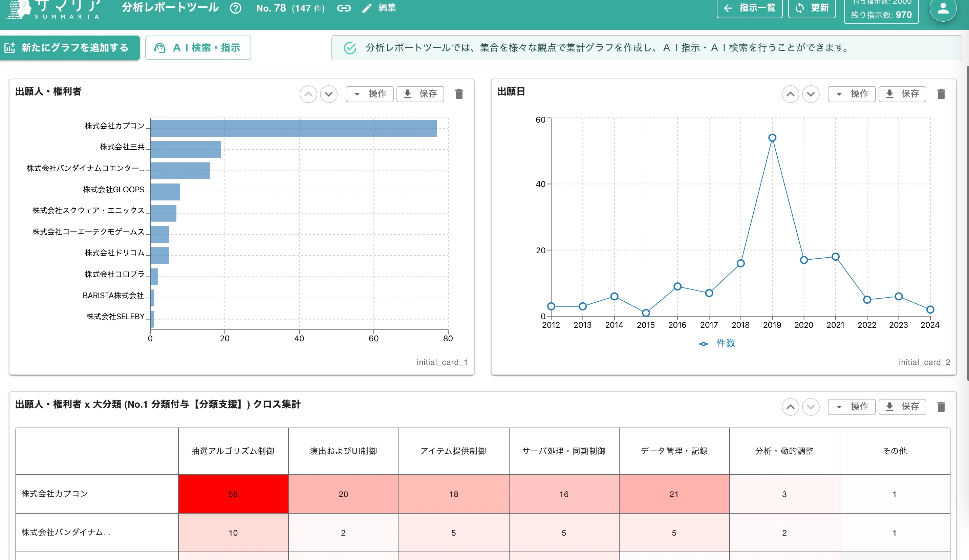Save the クロス集計 table
Image resolution: width=969 pixels, height=560 pixels.
903,407
